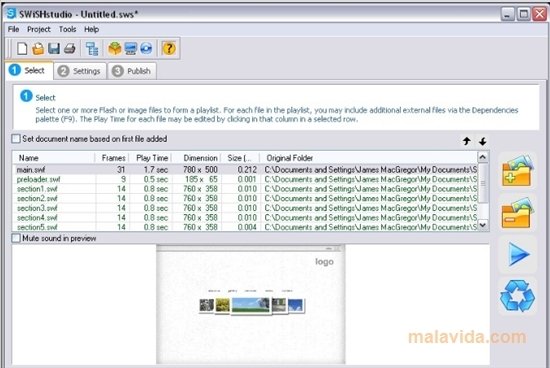The width and height of the screenshot is (550, 368).
Task: Click the yellow package box toolbar icon
Action: tap(115, 48)
